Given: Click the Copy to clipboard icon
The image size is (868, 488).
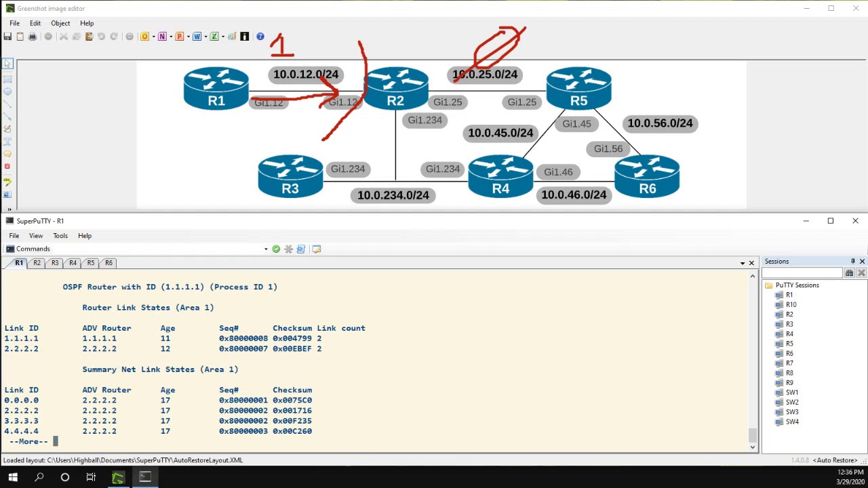Looking at the screenshot, I should point(20,37).
